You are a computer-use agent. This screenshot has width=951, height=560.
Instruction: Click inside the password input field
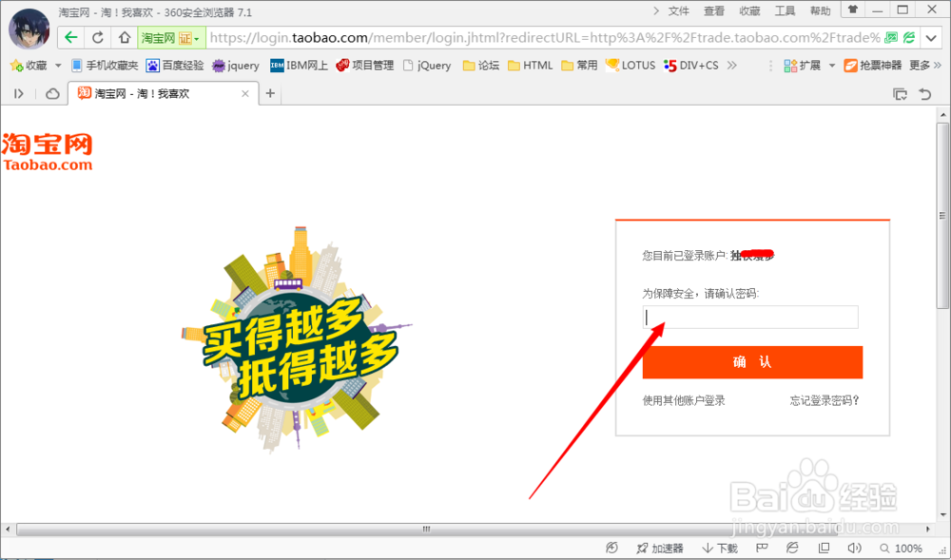tap(750, 317)
